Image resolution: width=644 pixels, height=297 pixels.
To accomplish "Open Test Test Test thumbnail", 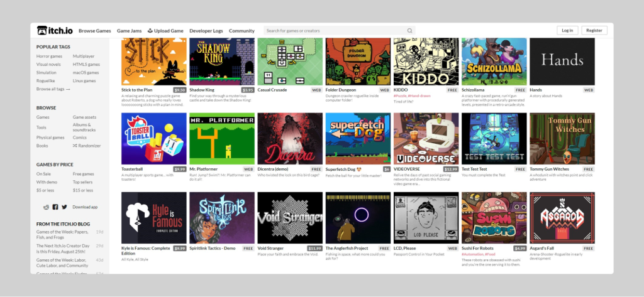I will 494,139.
